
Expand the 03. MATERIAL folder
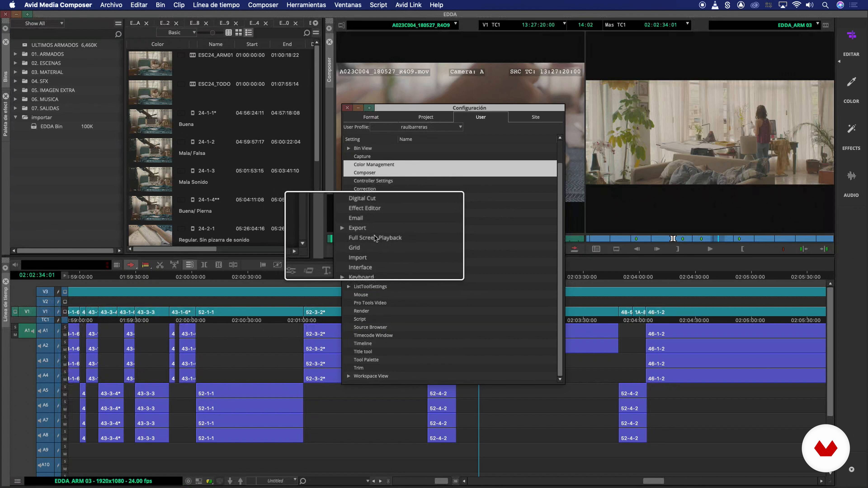pos(15,72)
